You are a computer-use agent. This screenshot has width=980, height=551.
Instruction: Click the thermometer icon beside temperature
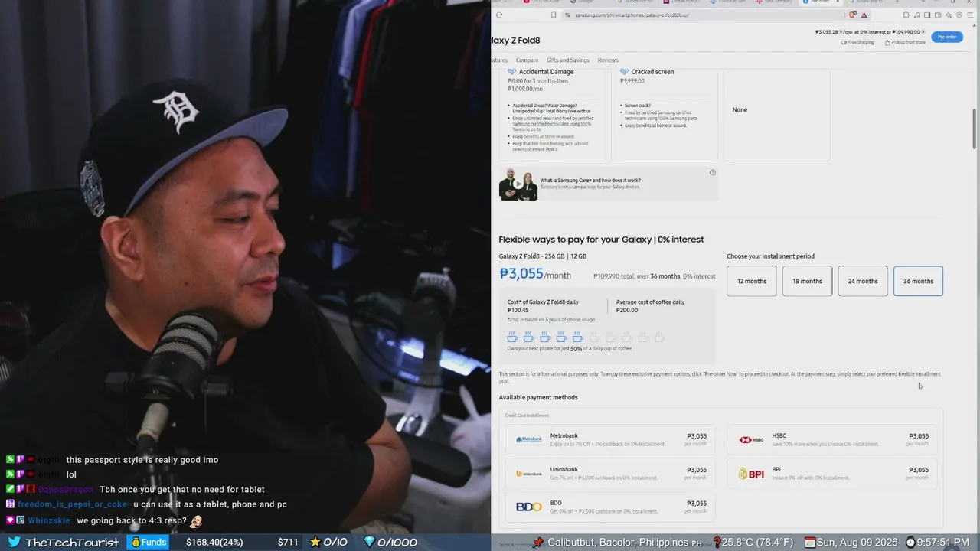tap(717, 543)
